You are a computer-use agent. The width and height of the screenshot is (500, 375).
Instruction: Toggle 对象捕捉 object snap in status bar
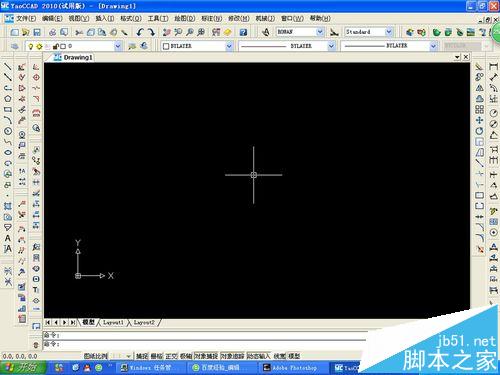[x=206, y=356]
